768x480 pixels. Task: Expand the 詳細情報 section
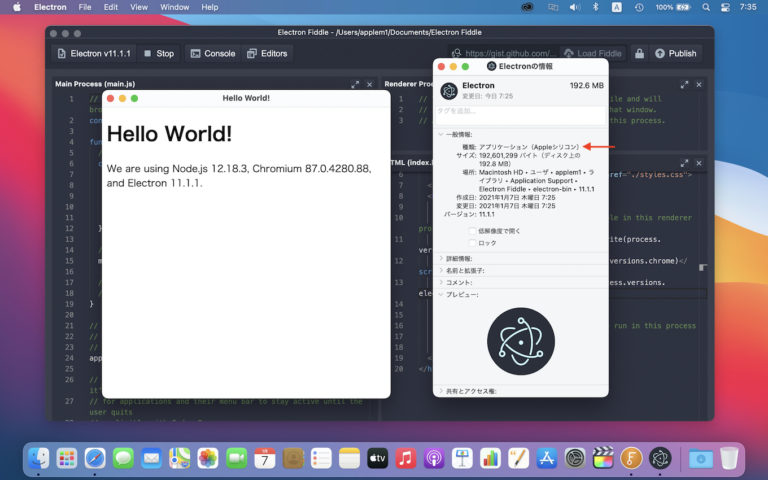441,258
